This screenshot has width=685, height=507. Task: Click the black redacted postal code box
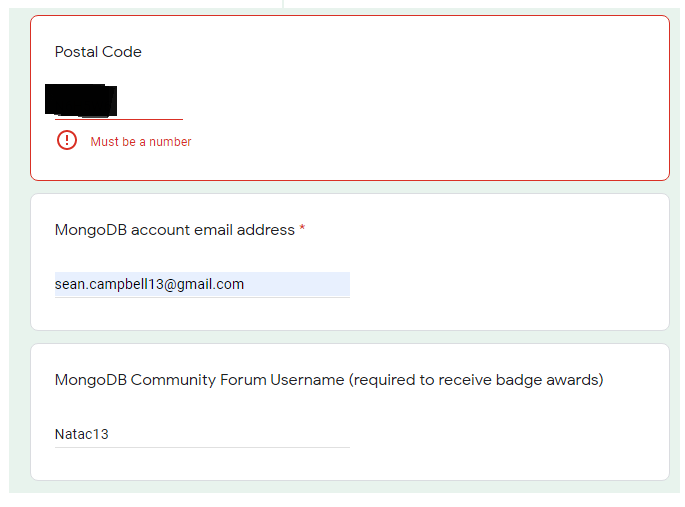point(82,100)
